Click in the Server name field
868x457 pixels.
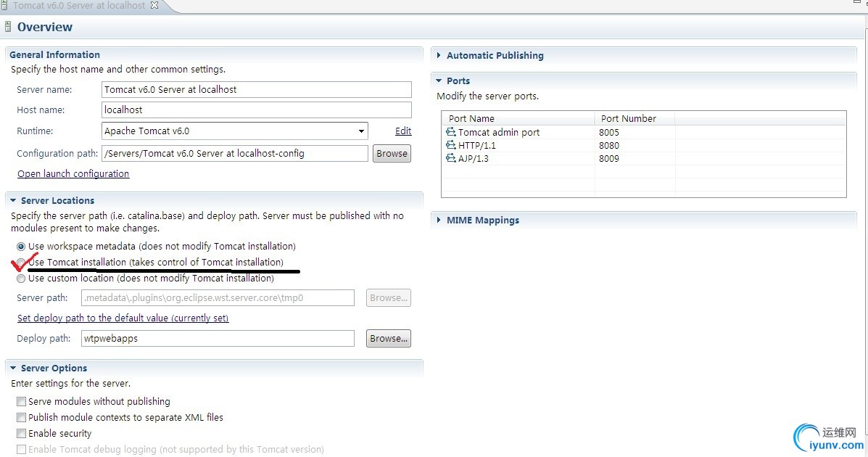(x=257, y=90)
